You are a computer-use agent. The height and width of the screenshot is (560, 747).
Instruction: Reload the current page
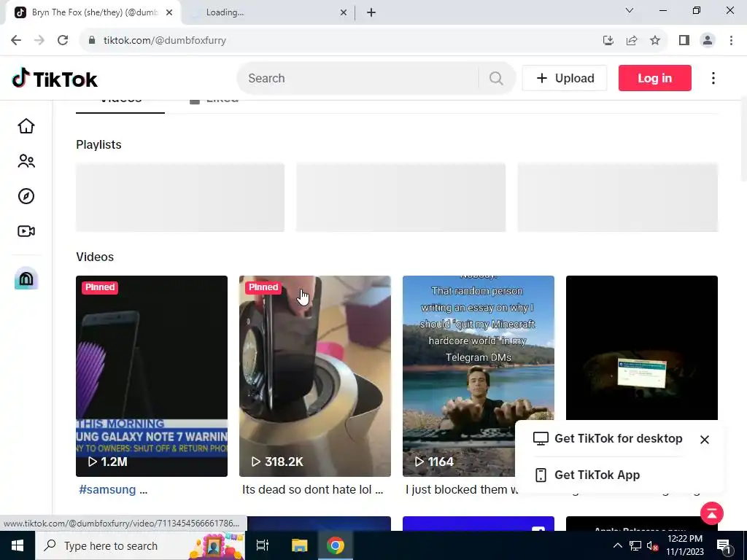[63, 41]
